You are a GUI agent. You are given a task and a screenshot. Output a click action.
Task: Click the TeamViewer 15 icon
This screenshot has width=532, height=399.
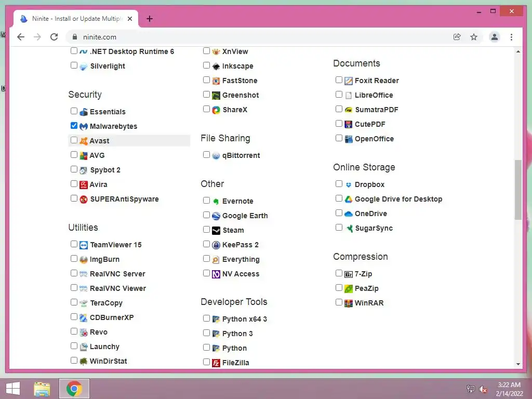coord(84,245)
